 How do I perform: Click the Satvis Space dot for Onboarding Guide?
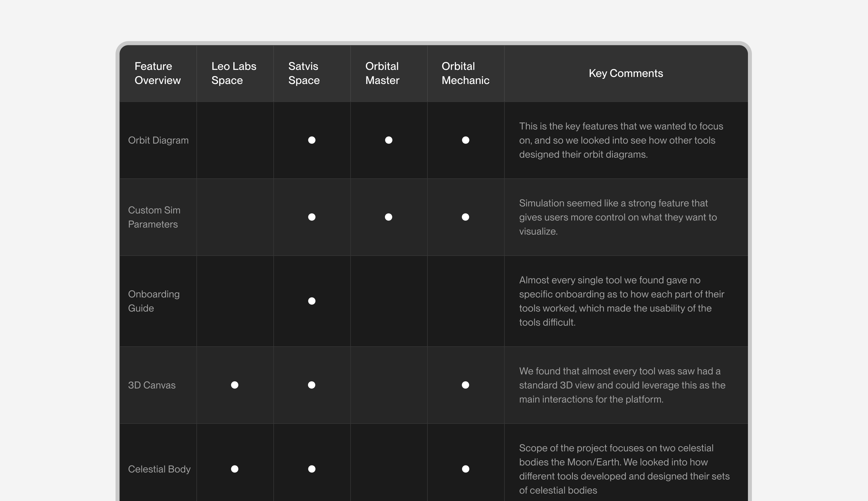tap(312, 301)
